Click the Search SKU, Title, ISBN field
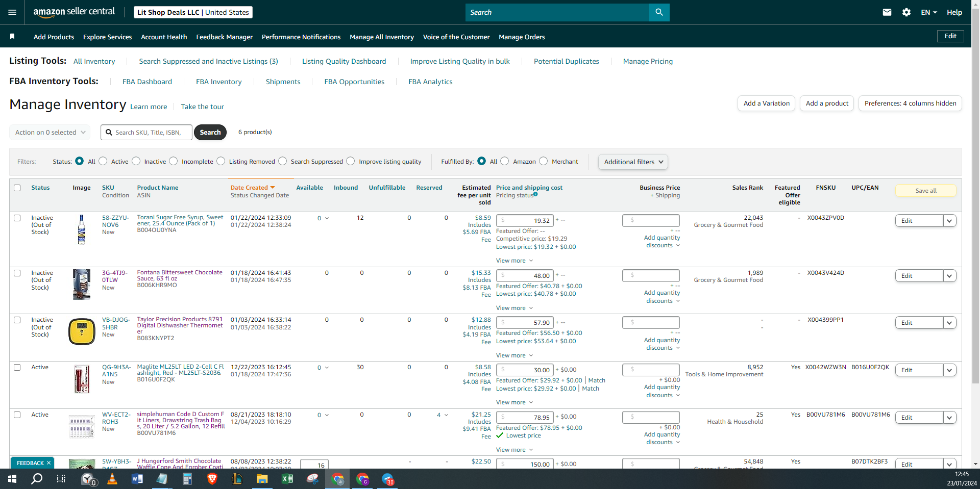Image resolution: width=980 pixels, height=489 pixels. point(146,132)
